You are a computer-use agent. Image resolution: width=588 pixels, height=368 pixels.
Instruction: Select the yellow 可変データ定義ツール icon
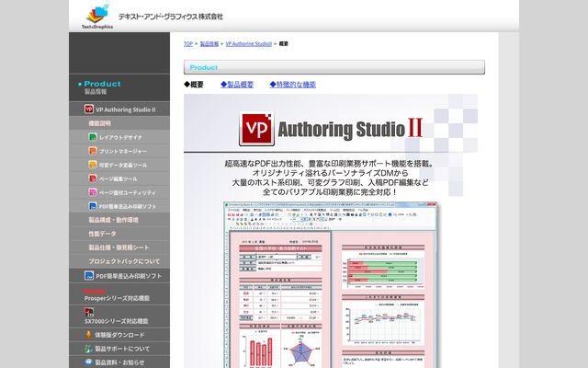(x=93, y=165)
